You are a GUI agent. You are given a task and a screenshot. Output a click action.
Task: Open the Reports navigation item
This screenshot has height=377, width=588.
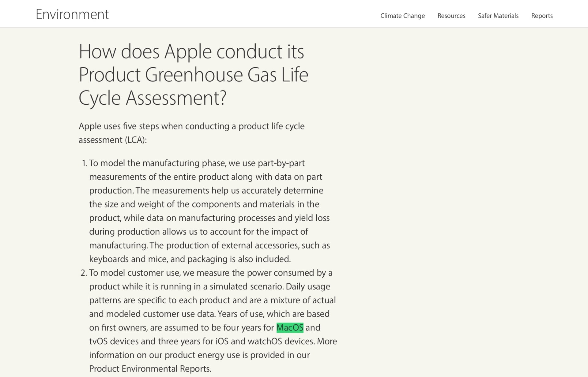click(542, 16)
